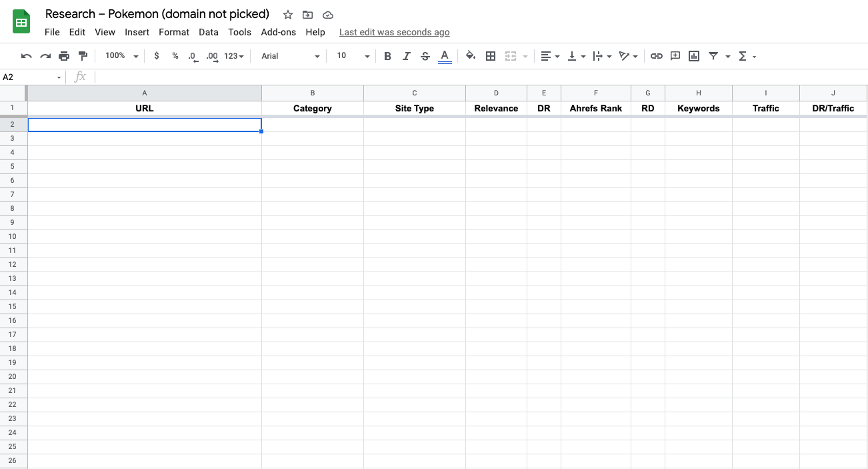
Task: Click the URL header cell
Action: click(145, 108)
